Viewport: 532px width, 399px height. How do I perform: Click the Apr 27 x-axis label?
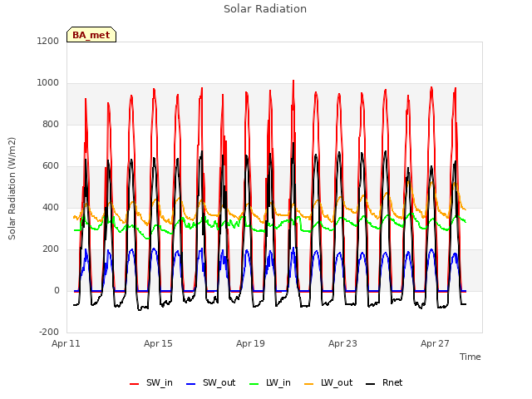click(435, 343)
